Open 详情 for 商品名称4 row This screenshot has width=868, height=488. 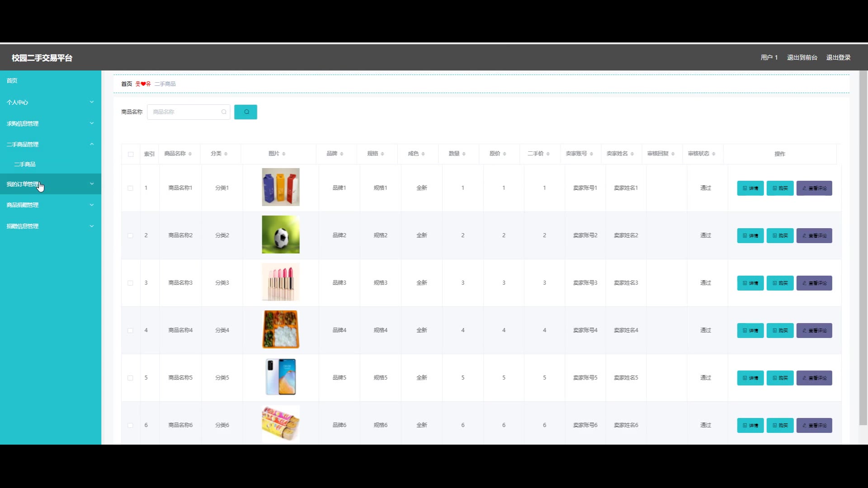click(750, 330)
